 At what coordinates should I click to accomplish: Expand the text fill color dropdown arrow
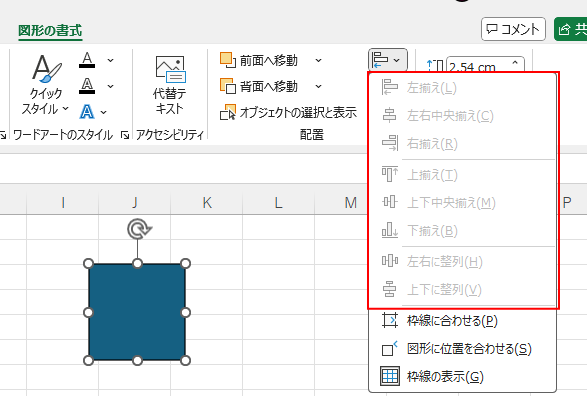[110, 60]
